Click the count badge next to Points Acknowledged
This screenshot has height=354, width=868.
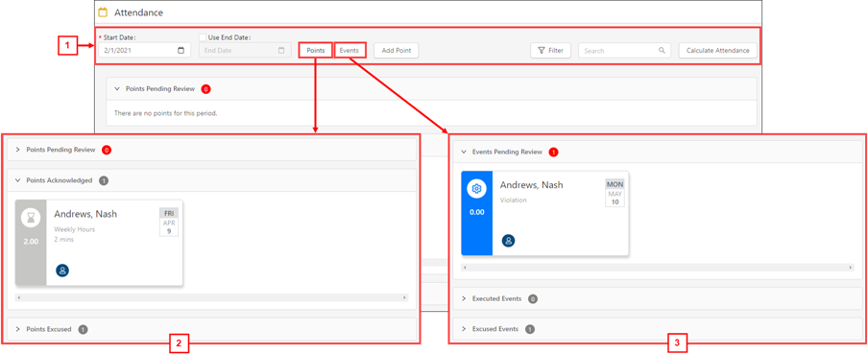[x=104, y=180]
